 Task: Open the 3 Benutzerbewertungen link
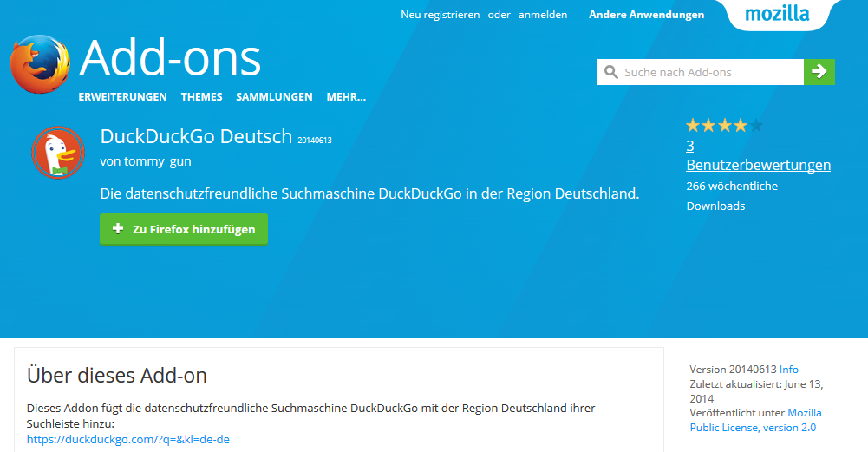coord(758,155)
